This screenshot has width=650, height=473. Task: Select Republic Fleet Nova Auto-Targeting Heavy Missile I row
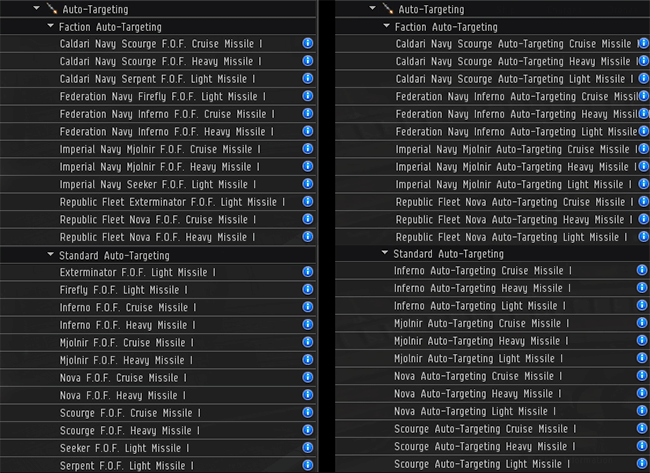pyautogui.click(x=492, y=219)
